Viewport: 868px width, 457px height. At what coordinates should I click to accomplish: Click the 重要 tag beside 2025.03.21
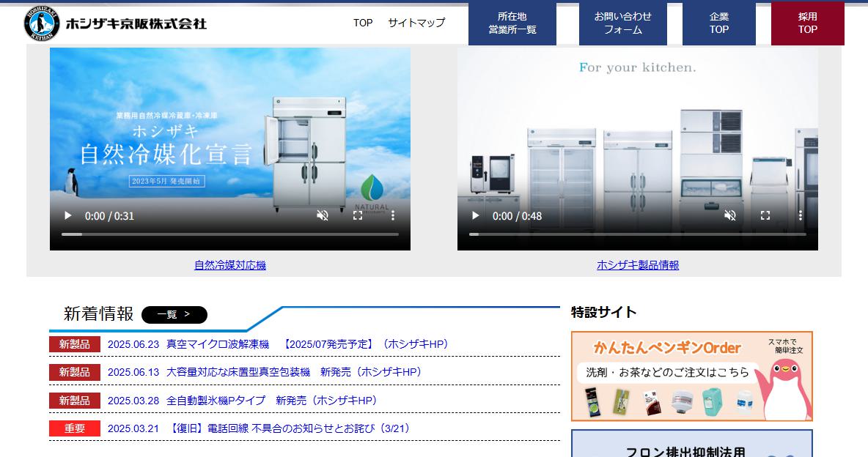click(x=75, y=428)
